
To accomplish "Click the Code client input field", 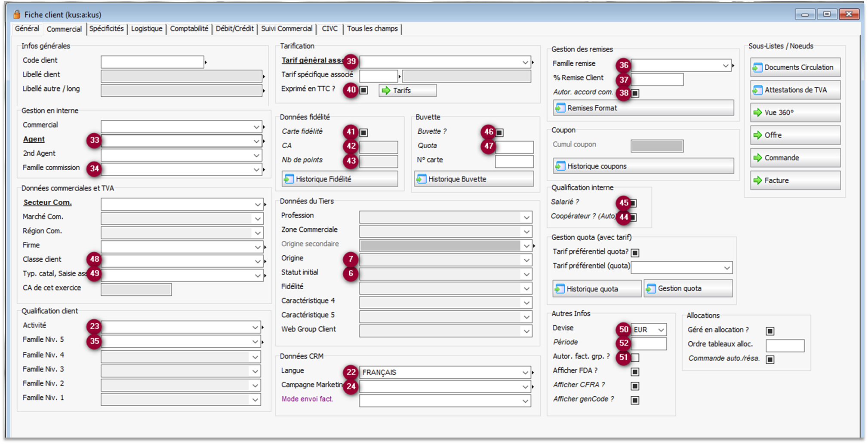I will 152,62.
